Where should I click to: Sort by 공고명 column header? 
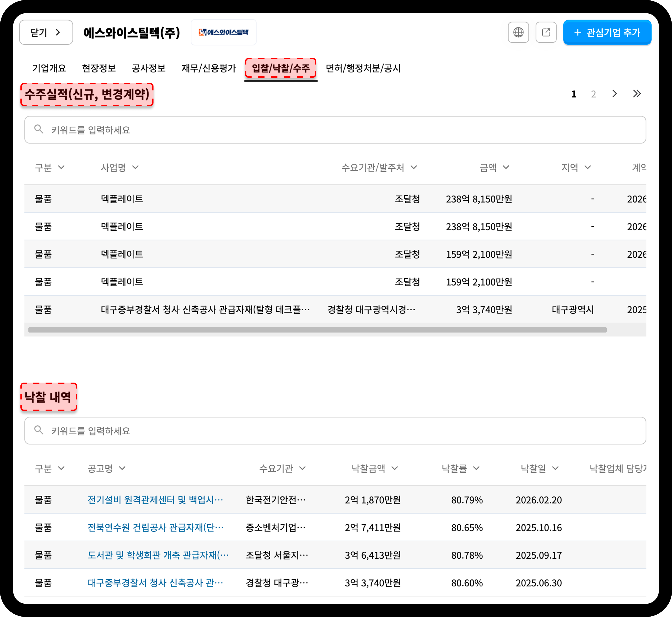click(x=107, y=468)
